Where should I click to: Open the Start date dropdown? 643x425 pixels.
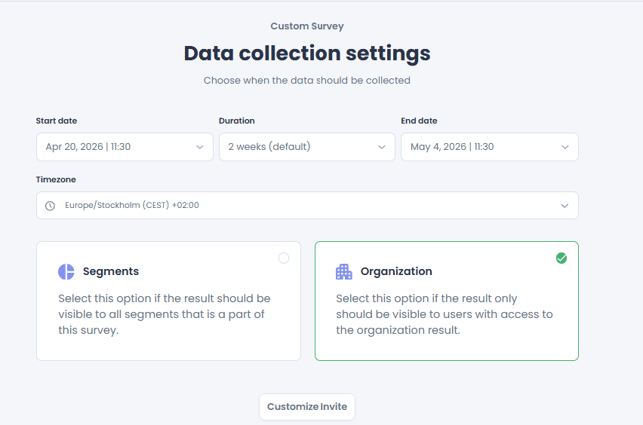125,147
